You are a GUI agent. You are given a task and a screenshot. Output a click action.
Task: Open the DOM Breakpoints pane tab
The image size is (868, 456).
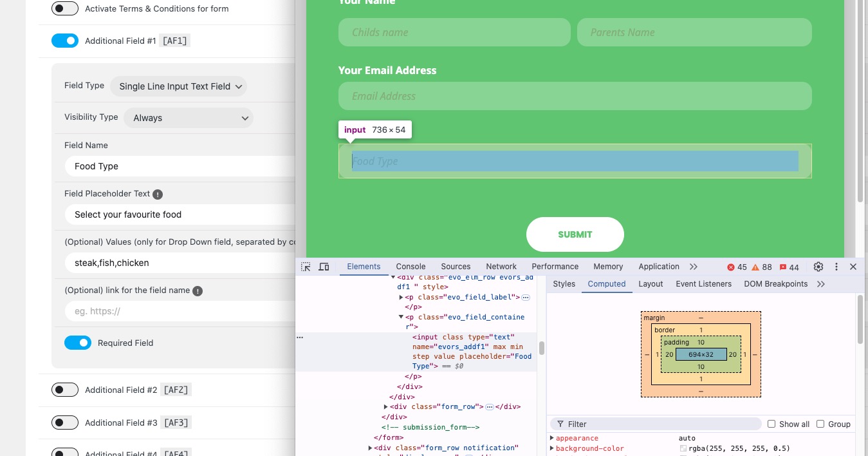[775, 284]
